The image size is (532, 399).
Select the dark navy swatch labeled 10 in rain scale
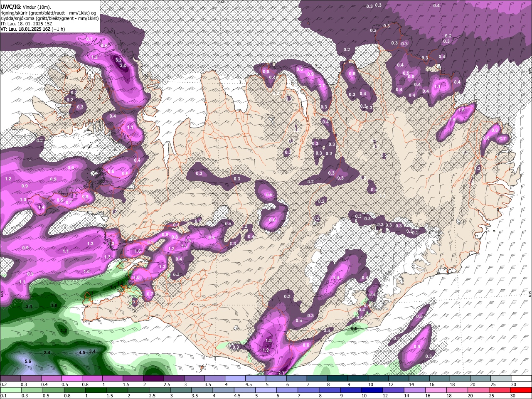tap(372, 390)
